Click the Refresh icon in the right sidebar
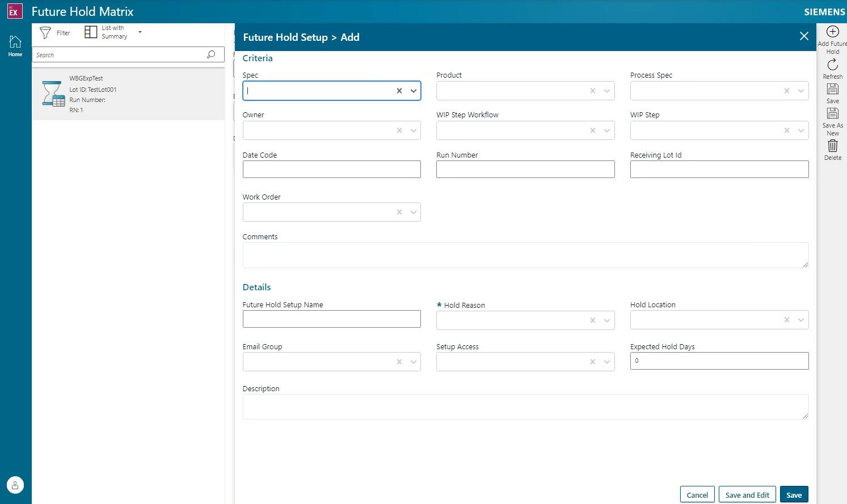The width and height of the screenshot is (847, 504). 832,65
